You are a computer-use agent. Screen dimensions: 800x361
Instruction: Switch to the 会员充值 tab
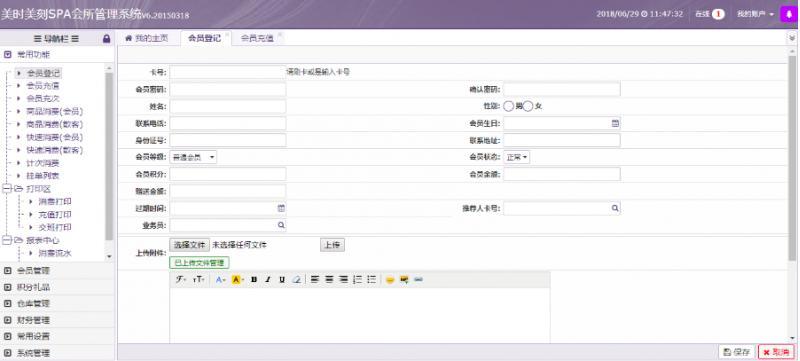point(257,38)
